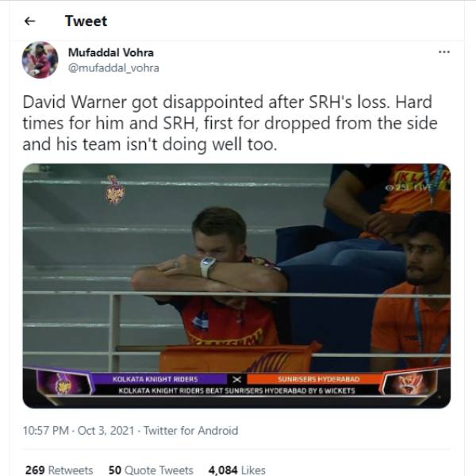Go back using the left arrow
Viewport: 476px width, 476px height.
[30, 21]
